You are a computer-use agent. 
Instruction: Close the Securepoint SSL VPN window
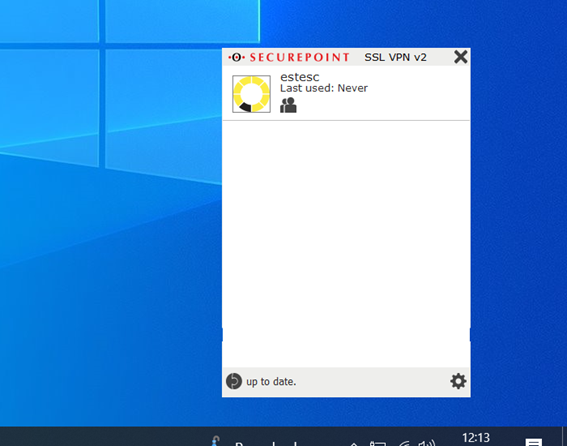(x=461, y=57)
